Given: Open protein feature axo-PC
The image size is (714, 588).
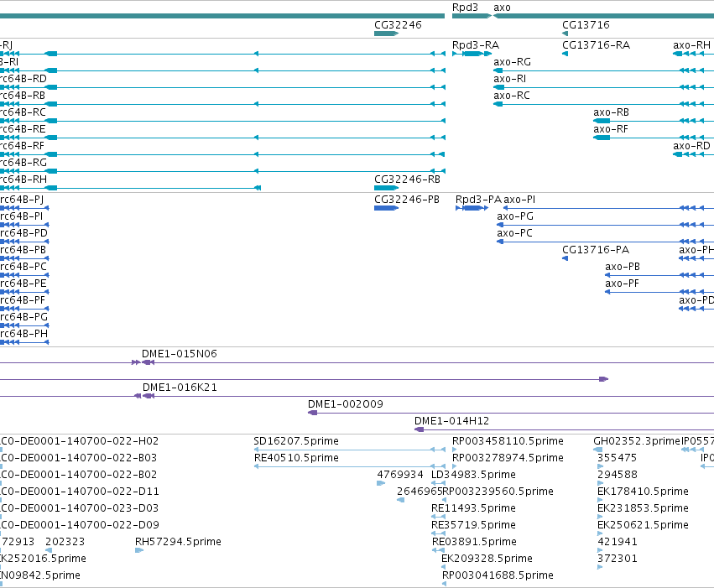Looking at the screenshot, I should [x=514, y=233].
